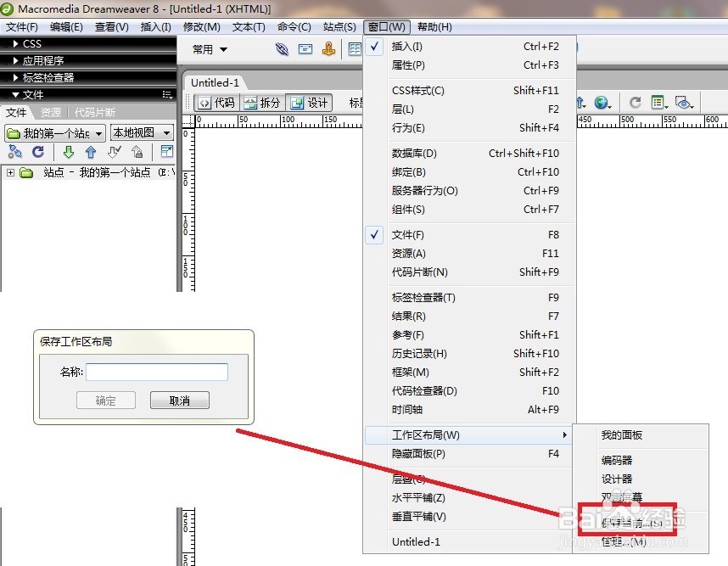This screenshot has width=728, height=566.
Task: Open the 常用 insert category dropdown
Action: (x=210, y=49)
